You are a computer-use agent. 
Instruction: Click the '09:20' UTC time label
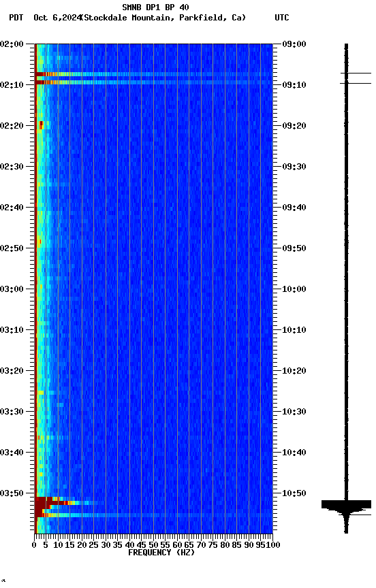pyautogui.click(x=294, y=126)
